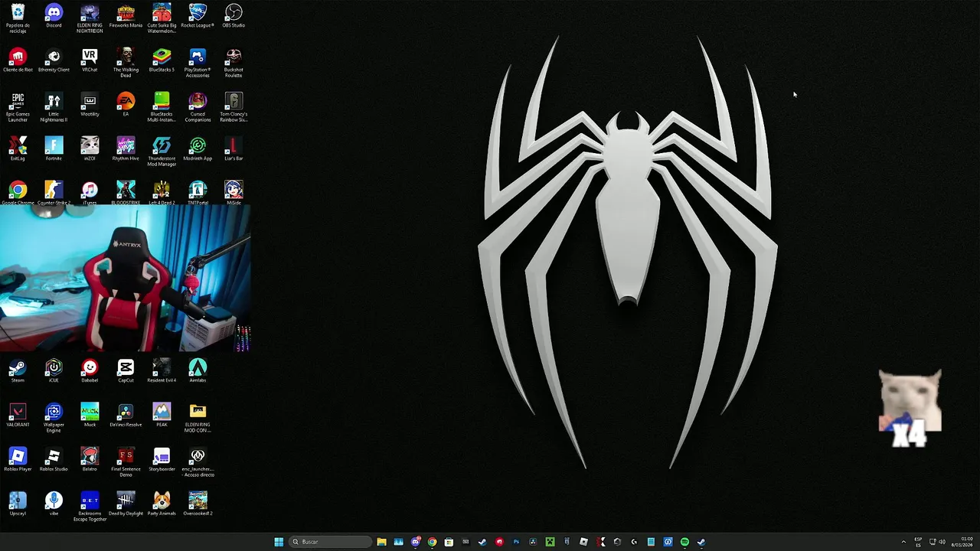
Task: Open the Cliente de Riot shortcut
Action: coord(18,60)
